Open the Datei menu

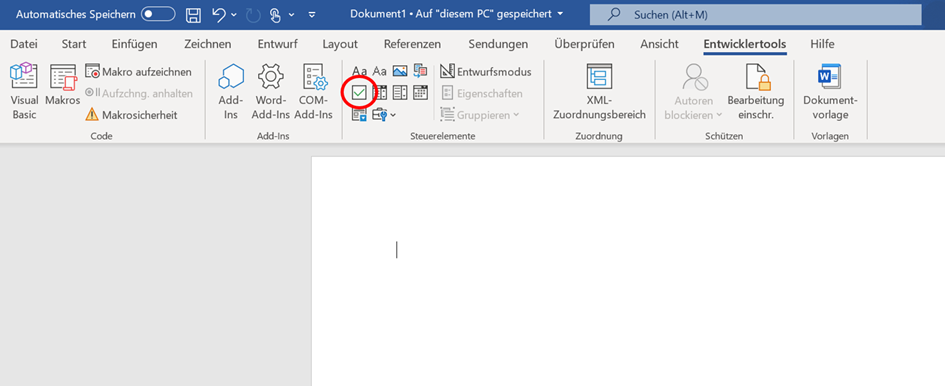pyautogui.click(x=24, y=44)
